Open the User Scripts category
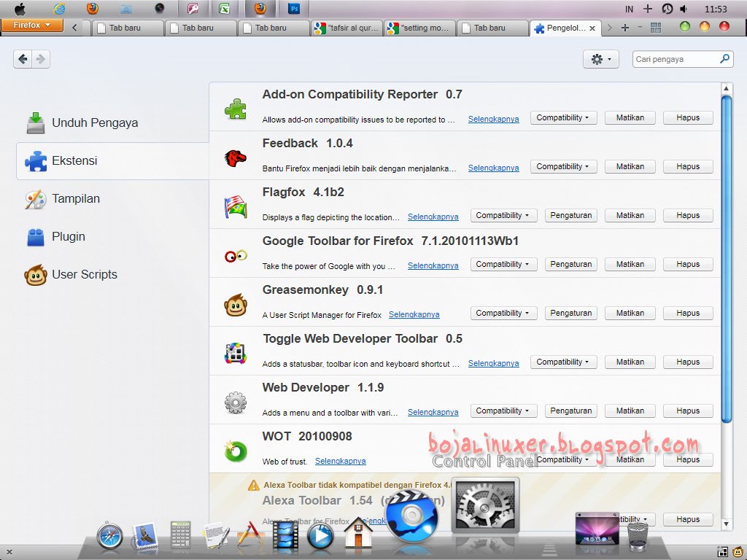This screenshot has height=560, width=747. [x=112, y=275]
